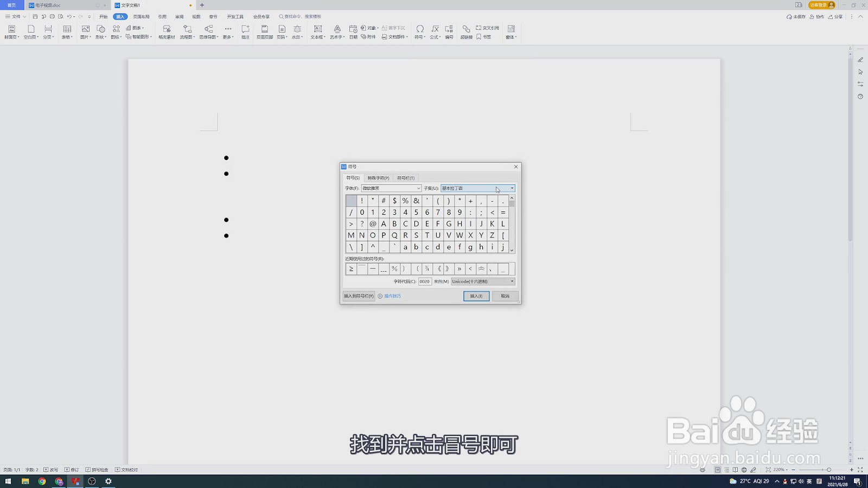Viewport: 868px width, 488px height.
Task: Insert a text box (文本框)
Action: pyautogui.click(x=318, y=32)
